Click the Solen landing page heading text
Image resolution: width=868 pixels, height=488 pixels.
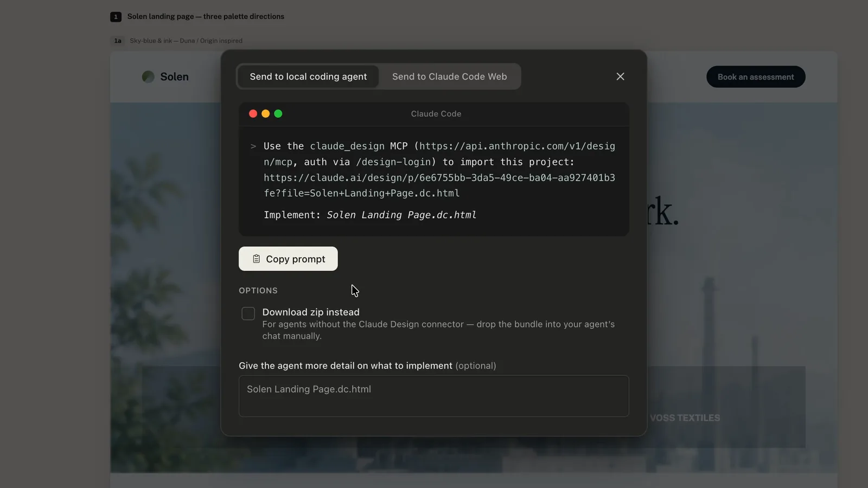(x=206, y=17)
